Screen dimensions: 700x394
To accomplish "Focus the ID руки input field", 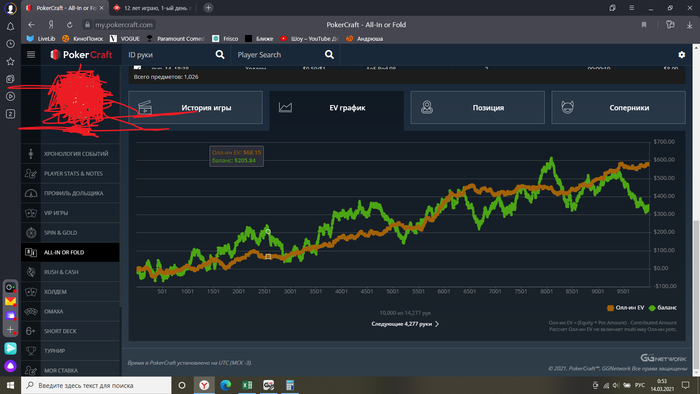I will pyautogui.click(x=170, y=54).
